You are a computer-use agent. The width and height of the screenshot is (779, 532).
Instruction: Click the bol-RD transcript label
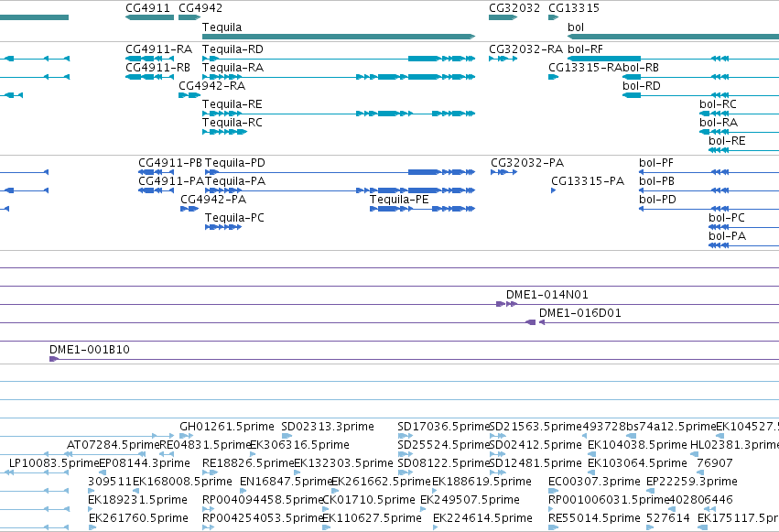pos(642,86)
